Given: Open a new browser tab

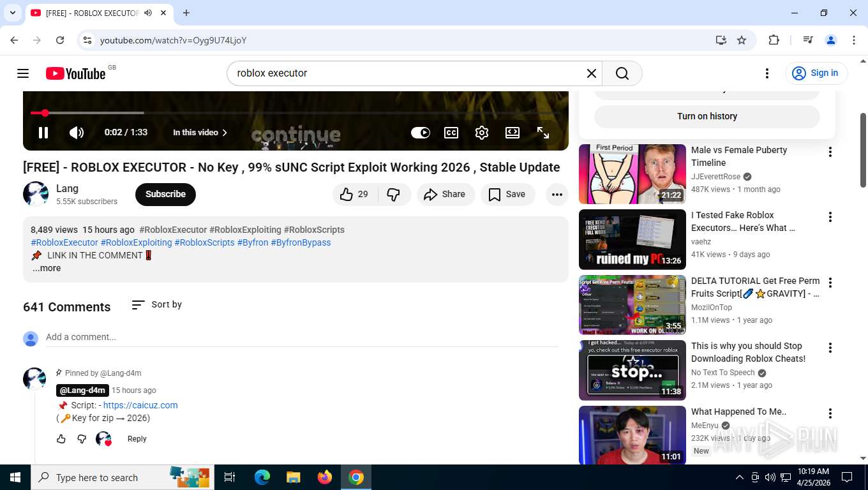Looking at the screenshot, I should pyautogui.click(x=186, y=13).
